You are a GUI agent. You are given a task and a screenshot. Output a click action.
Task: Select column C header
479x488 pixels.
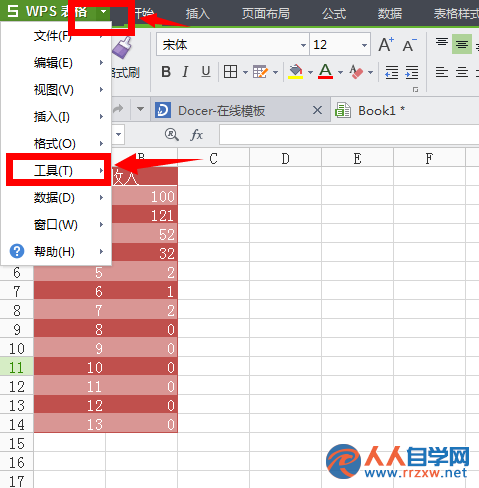214,158
